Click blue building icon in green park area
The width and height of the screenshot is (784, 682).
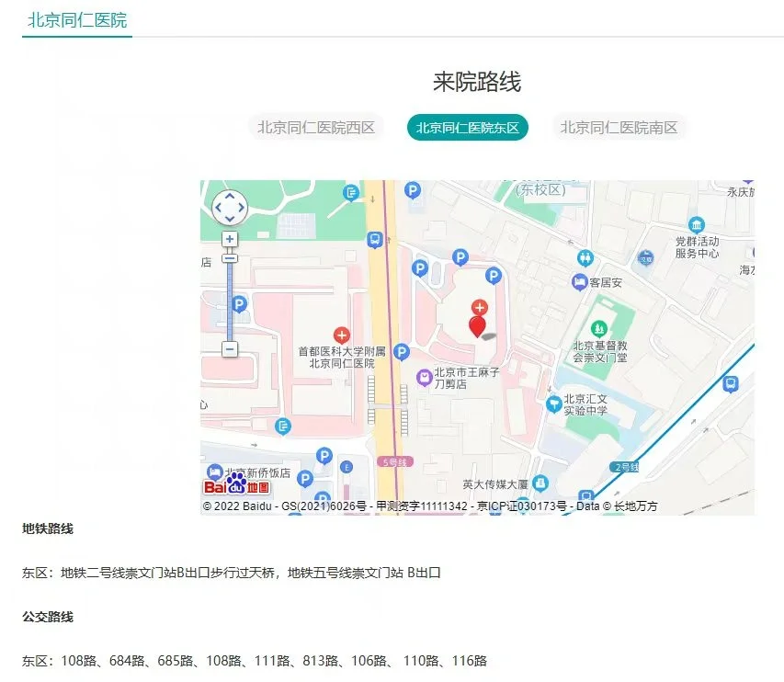click(351, 192)
